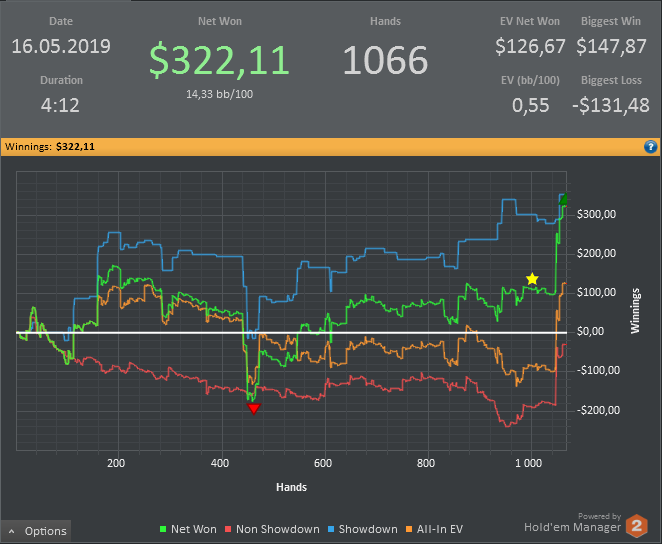
Task: Click the Biggest Win value $147,87
Action: 611,46
